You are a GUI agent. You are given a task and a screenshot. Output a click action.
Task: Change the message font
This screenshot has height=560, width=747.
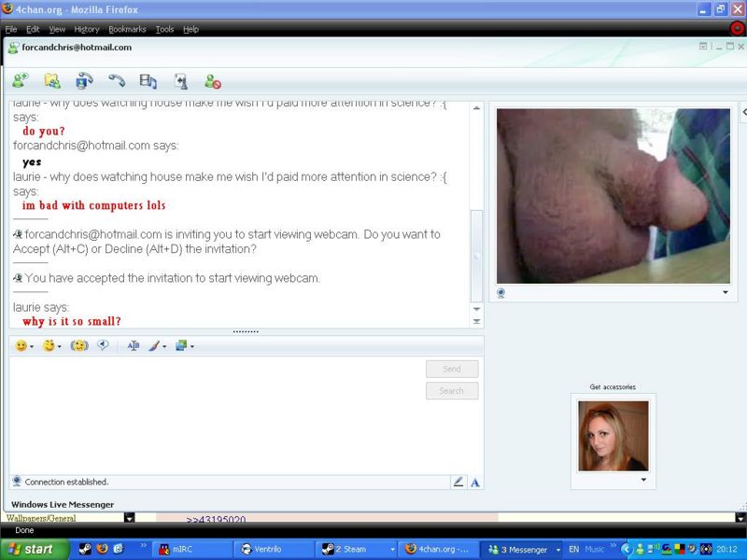point(133,346)
